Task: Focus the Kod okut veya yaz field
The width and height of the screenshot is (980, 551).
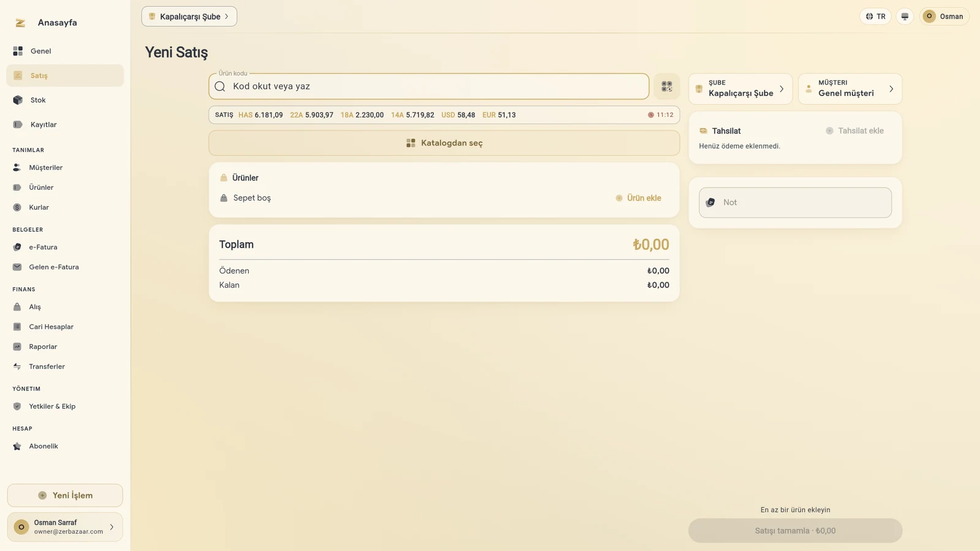Action: coord(429,86)
